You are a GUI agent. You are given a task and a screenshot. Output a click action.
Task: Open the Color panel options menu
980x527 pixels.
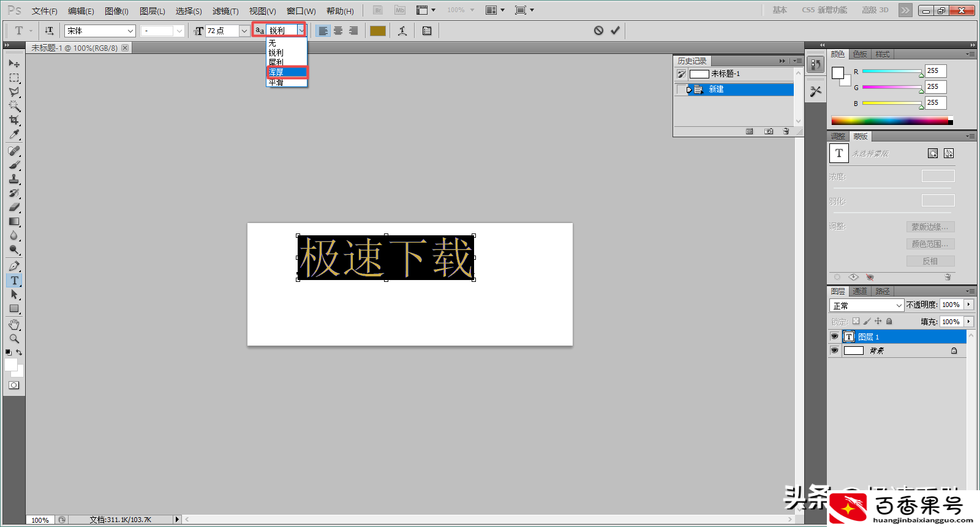click(970, 55)
